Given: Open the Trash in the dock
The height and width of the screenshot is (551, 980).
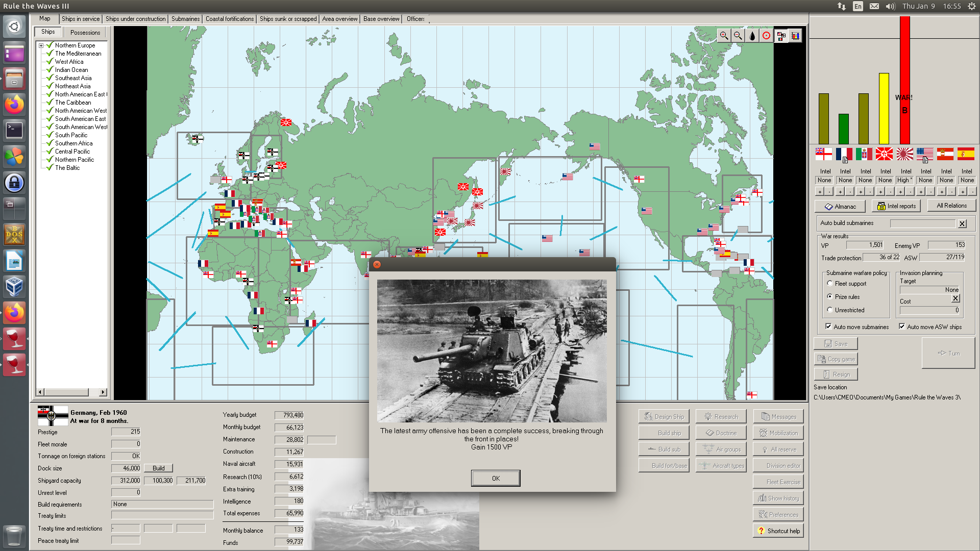Looking at the screenshot, I should [x=14, y=536].
